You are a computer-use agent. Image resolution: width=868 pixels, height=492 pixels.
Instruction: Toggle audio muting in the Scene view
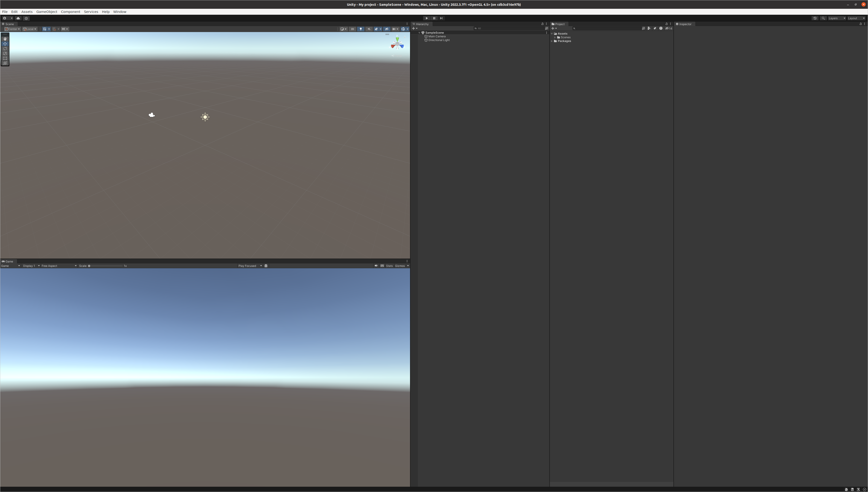[x=369, y=29]
